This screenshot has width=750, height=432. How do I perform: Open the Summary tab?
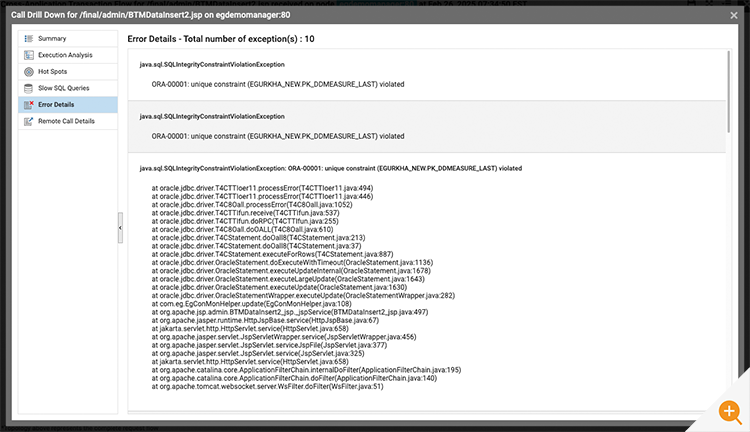(x=68, y=38)
